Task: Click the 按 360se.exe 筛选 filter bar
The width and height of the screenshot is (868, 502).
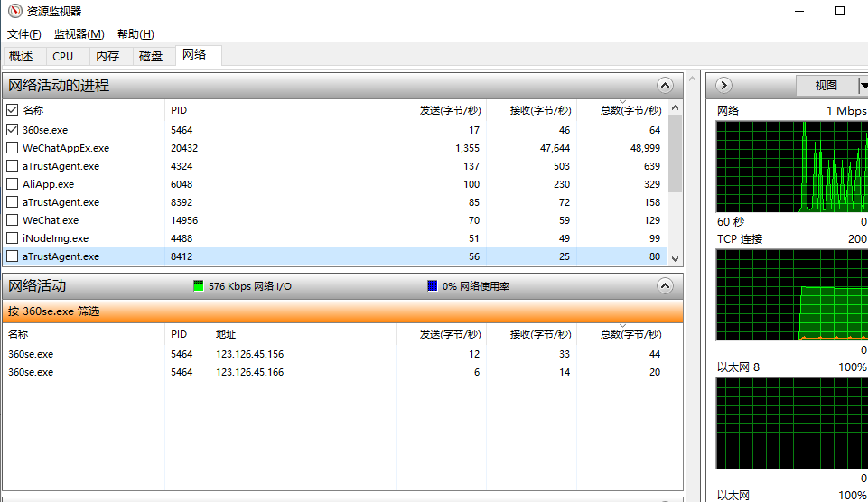Action: click(x=343, y=311)
